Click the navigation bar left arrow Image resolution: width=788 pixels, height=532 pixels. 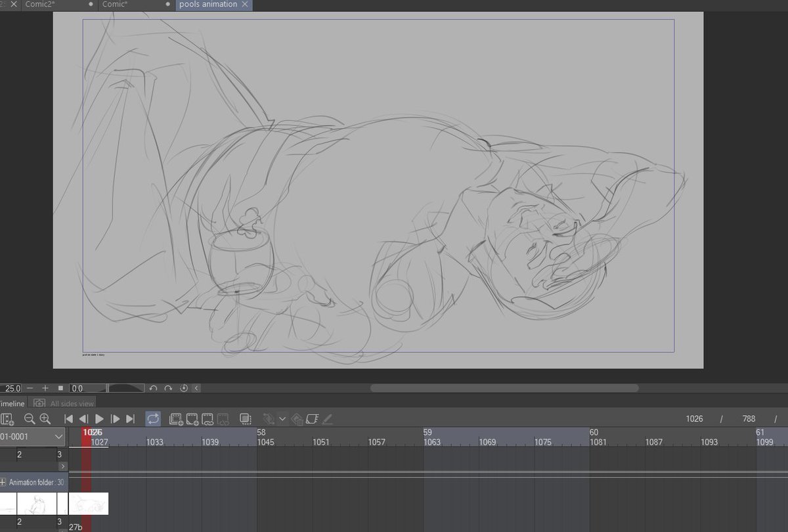[196, 388]
